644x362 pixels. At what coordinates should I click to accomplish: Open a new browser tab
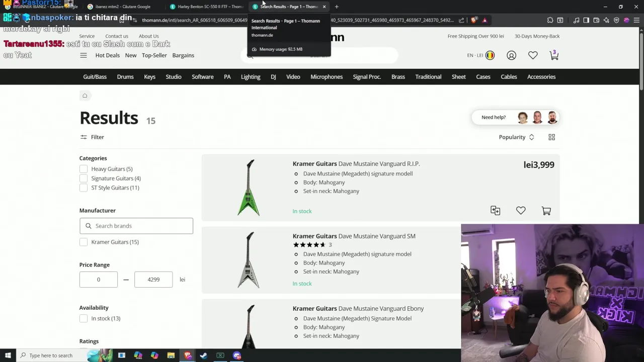tap(337, 7)
